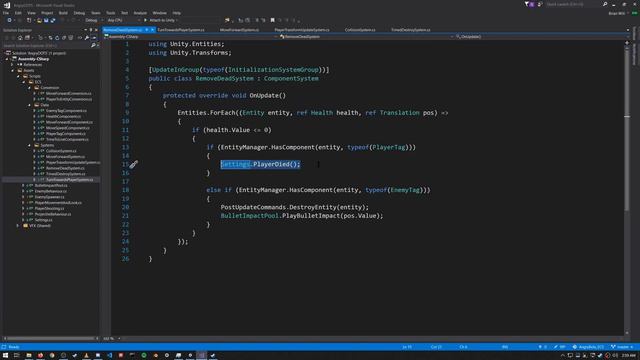Click the Quick Launch search magnifier icon
This screenshot has width=640, height=360.
pyautogui.click(x=605, y=4)
